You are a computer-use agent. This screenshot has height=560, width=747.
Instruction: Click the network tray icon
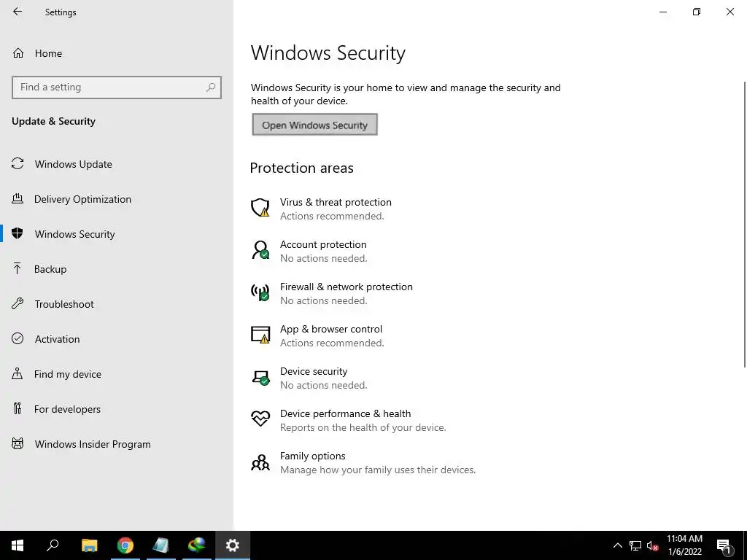point(635,545)
